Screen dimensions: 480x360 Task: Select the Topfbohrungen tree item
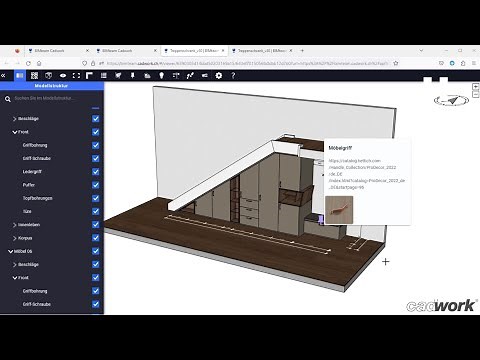click(37, 198)
